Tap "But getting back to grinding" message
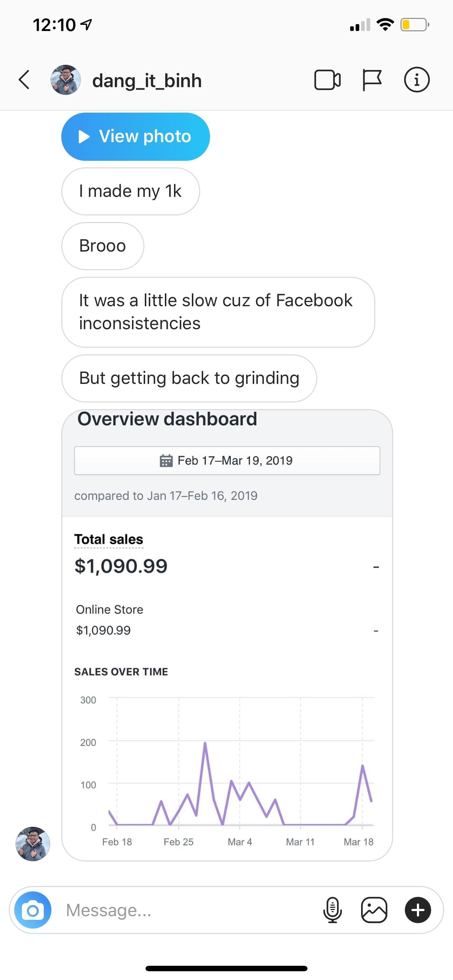This screenshot has height=980, width=453. pyautogui.click(x=189, y=378)
